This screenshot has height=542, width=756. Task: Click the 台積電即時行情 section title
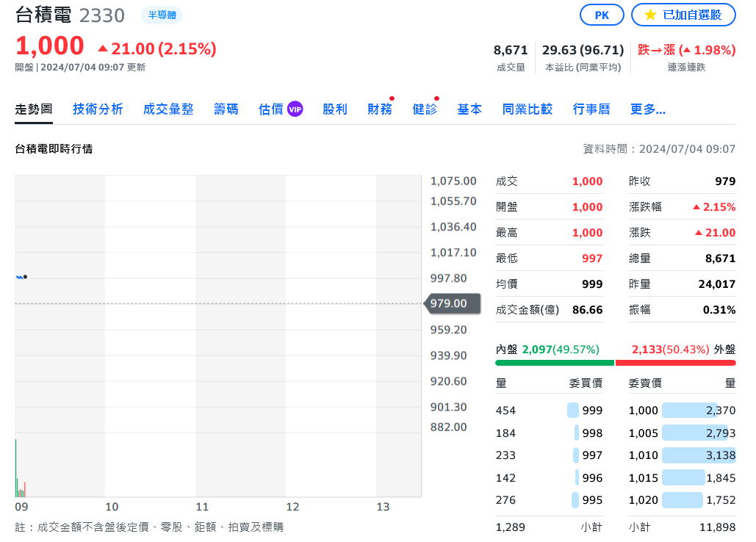coord(54,149)
